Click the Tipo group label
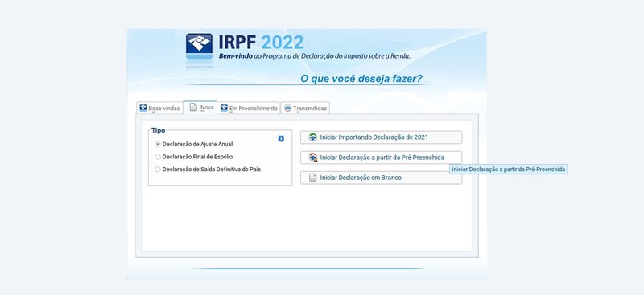The image size is (644, 295). tap(158, 130)
